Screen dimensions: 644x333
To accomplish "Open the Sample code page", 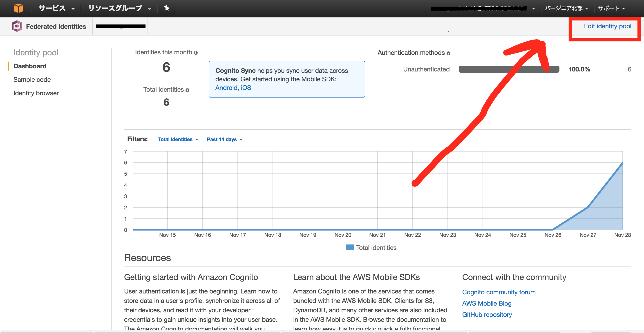I will click(x=32, y=80).
